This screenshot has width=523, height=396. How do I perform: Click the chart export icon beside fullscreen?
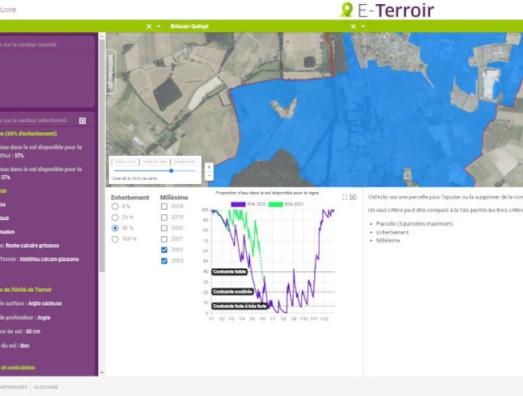353,197
